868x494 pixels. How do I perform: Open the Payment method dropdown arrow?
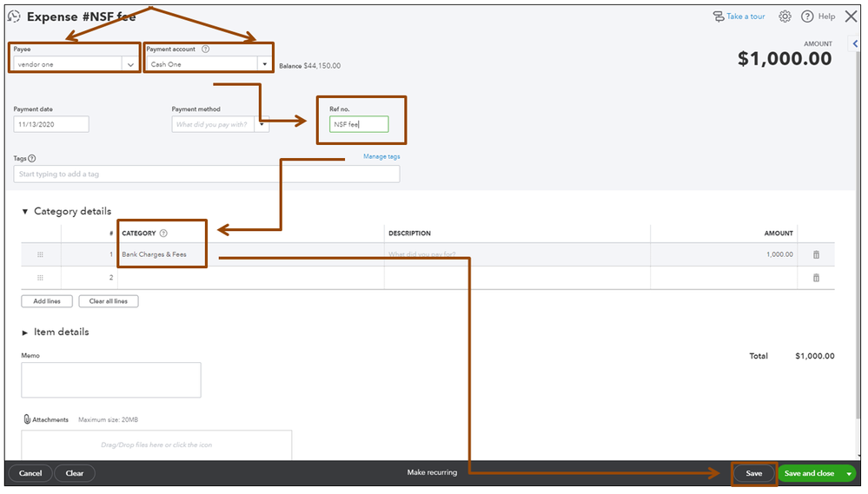pyautogui.click(x=262, y=124)
